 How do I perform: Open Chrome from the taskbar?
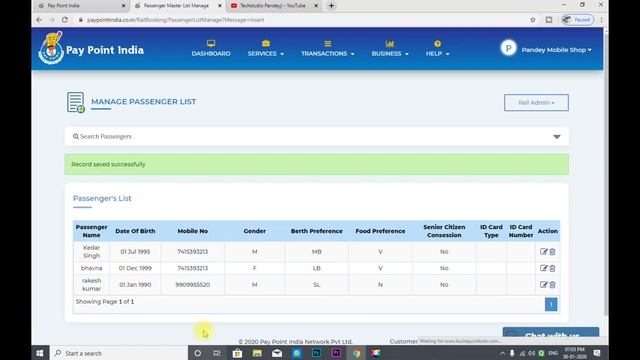click(356, 353)
